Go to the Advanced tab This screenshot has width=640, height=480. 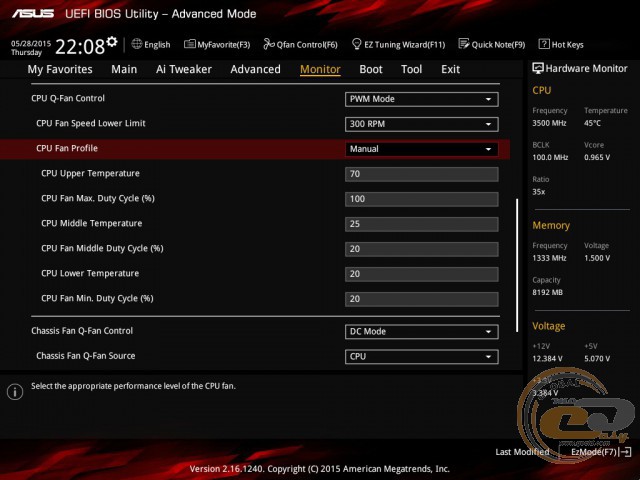256,69
